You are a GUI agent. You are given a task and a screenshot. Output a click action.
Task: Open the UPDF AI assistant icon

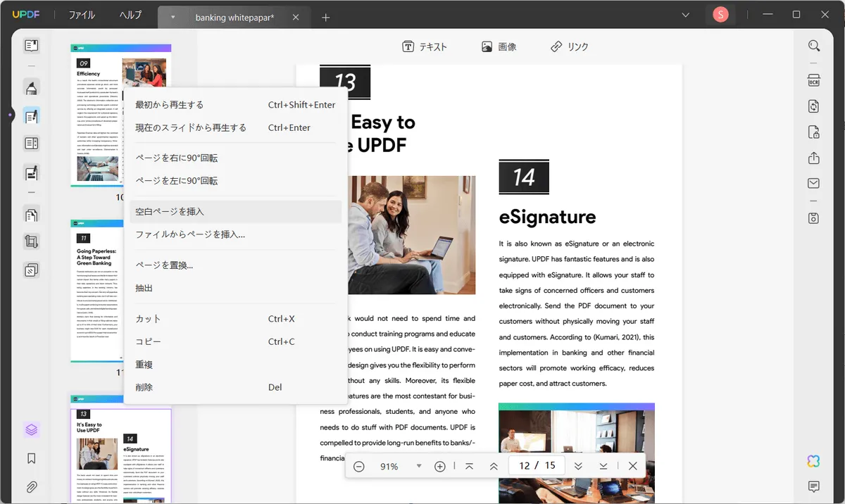tap(814, 461)
